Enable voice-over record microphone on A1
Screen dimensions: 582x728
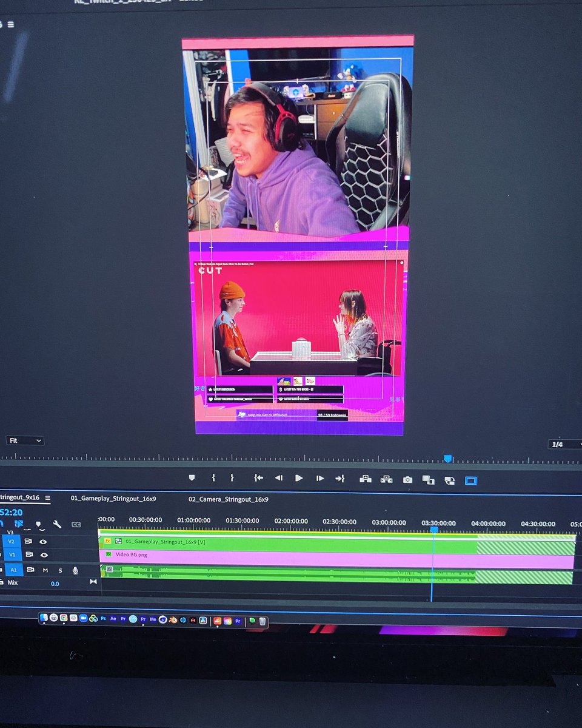75,571
